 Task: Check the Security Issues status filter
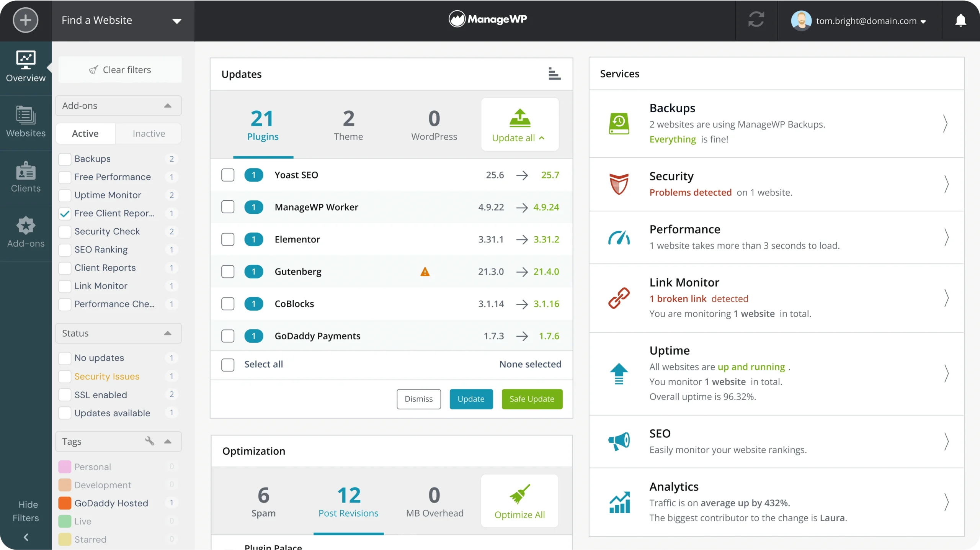(x=65, y=376)
